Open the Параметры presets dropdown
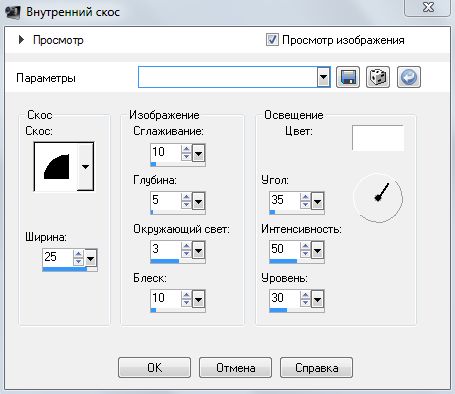 coord(323,77)
